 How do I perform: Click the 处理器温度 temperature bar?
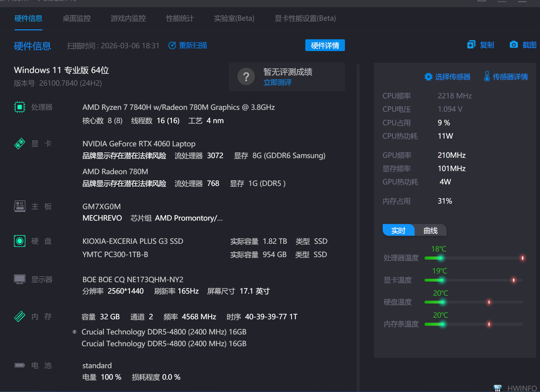point(473,258)
